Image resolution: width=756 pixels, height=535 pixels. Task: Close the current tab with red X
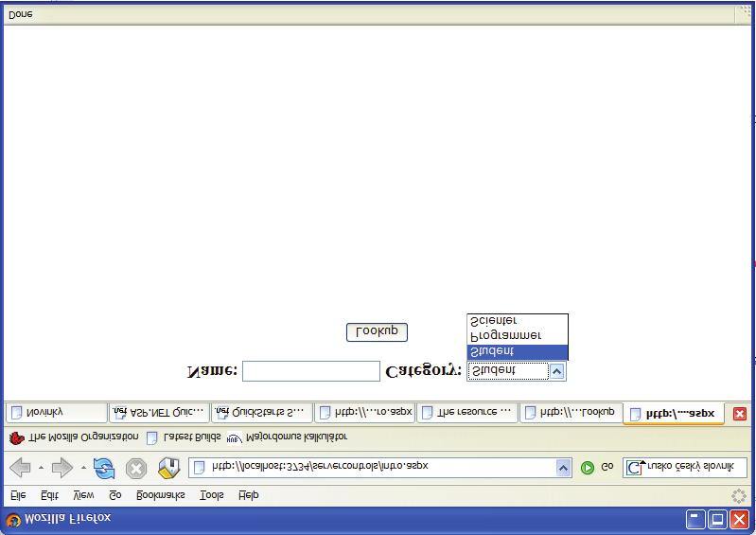tap(740, 414)
